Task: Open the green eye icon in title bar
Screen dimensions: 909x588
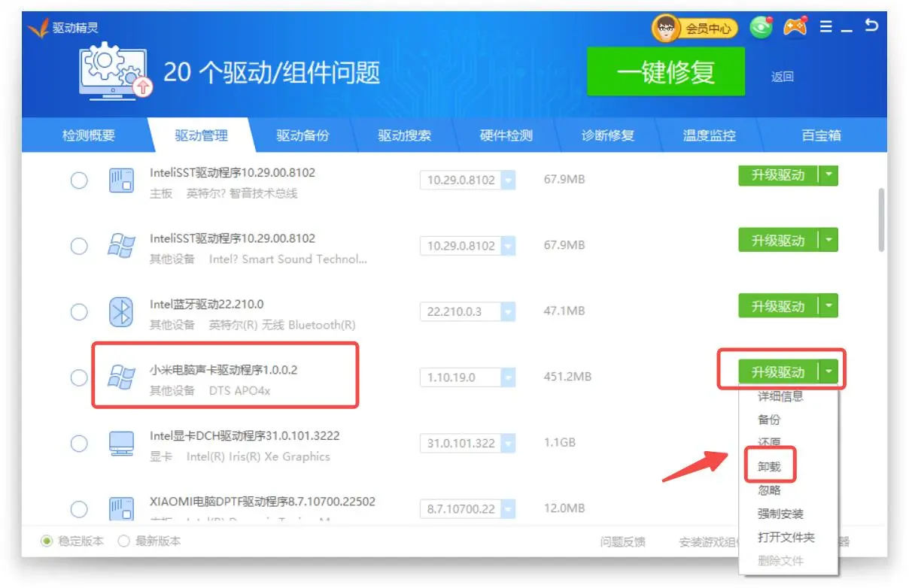Action: (762, 28)
